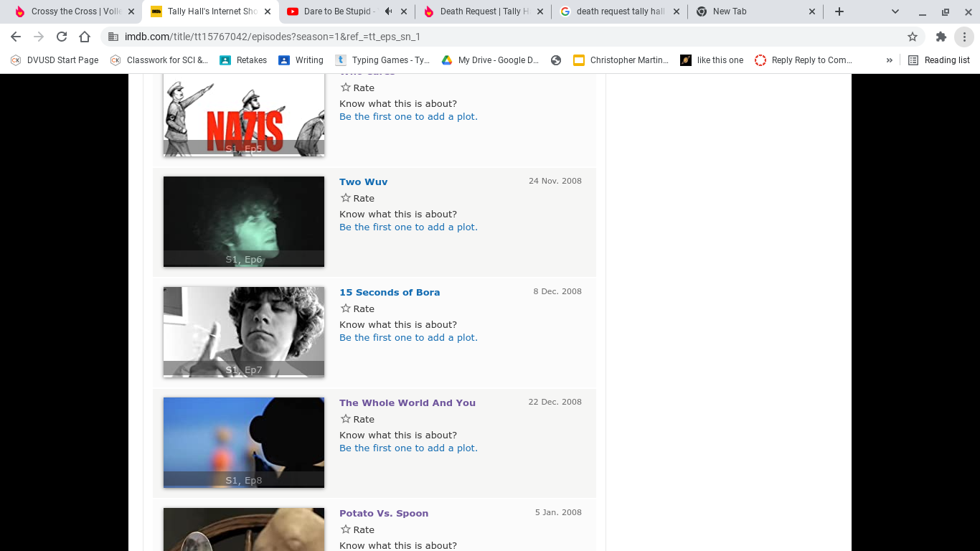Open the Classwork for SCI bookmark
The image size is (980, 551).
point(159,60)
